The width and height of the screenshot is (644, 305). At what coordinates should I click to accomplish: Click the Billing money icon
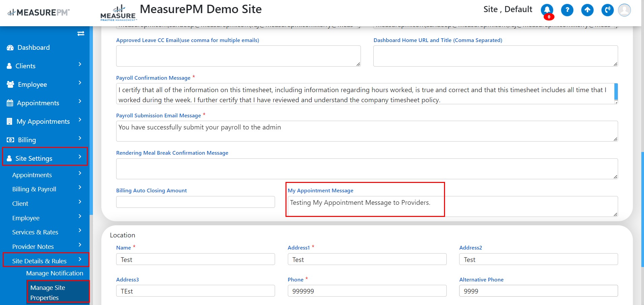10,140
